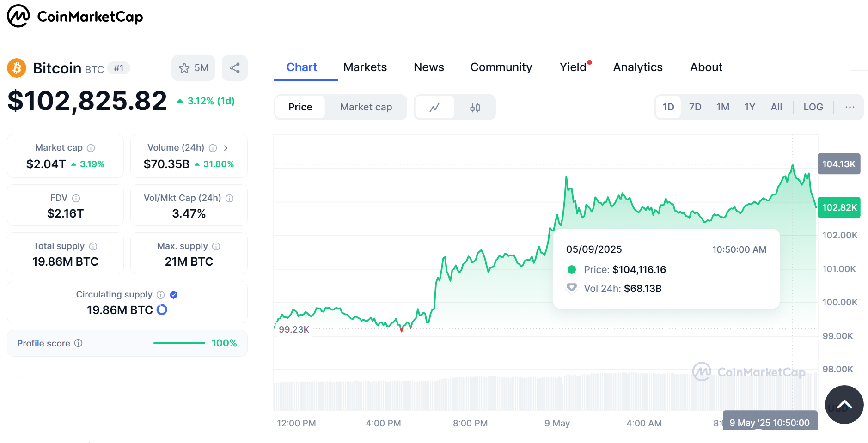Open the share button
Screen dimensions: 868x443
click(x=235, y=68)
